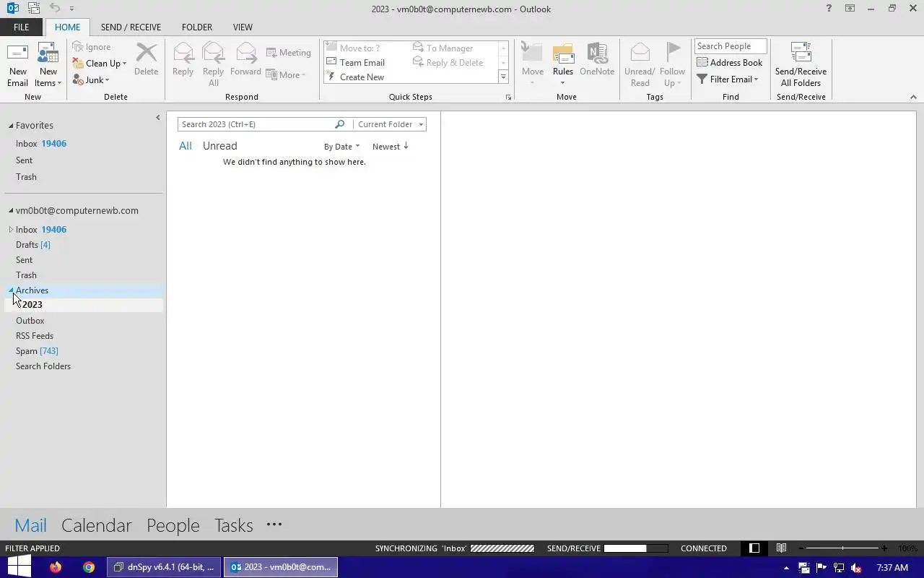
Task: Open the Current Folder scope dropdown
Action: pyautogui.click(x=390, y=124)
